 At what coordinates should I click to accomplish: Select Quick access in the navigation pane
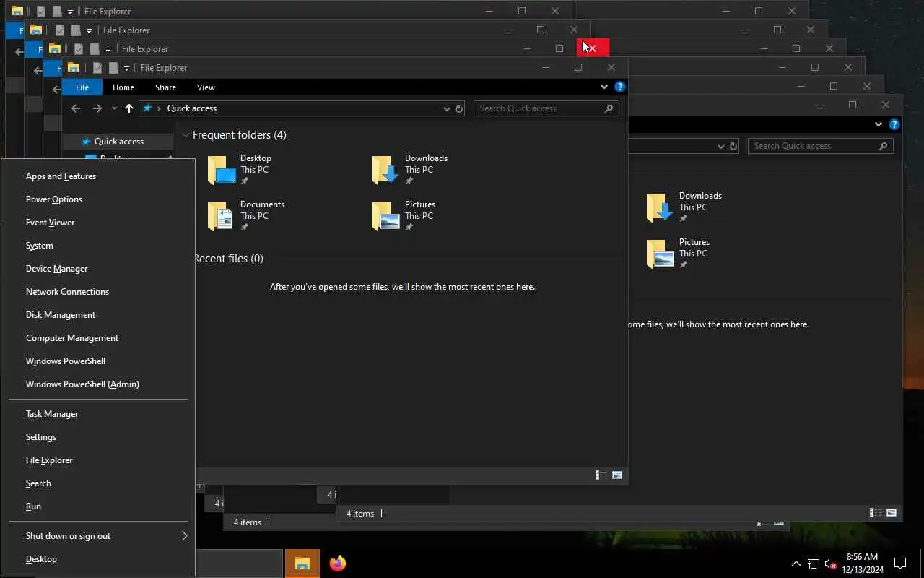click(x=118, y=142)
